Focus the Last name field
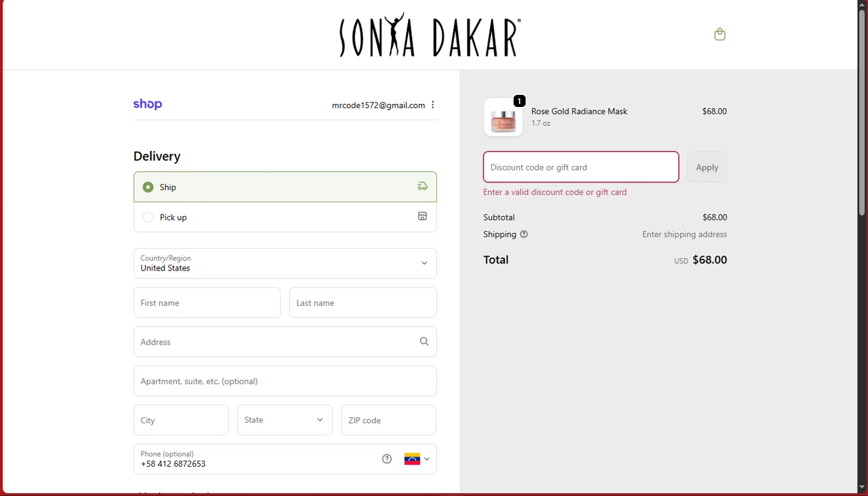 pyautogui.click(x=363, y=302)
